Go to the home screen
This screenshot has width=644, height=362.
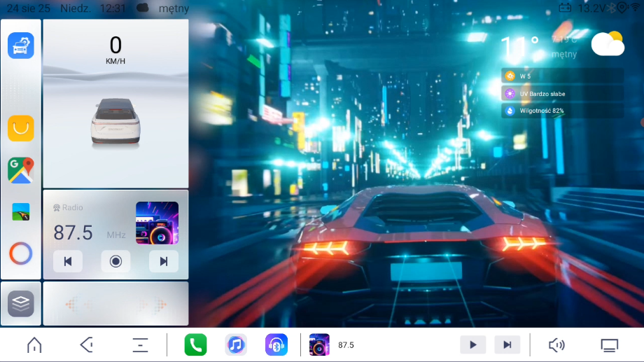pyautogui.click(x=34, y=345)
